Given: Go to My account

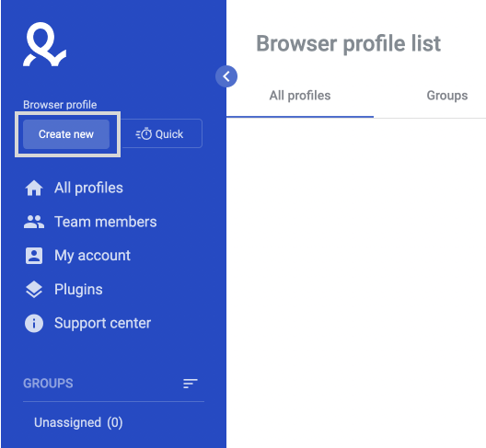Looking at the screenshot, I should pos(92,256).
